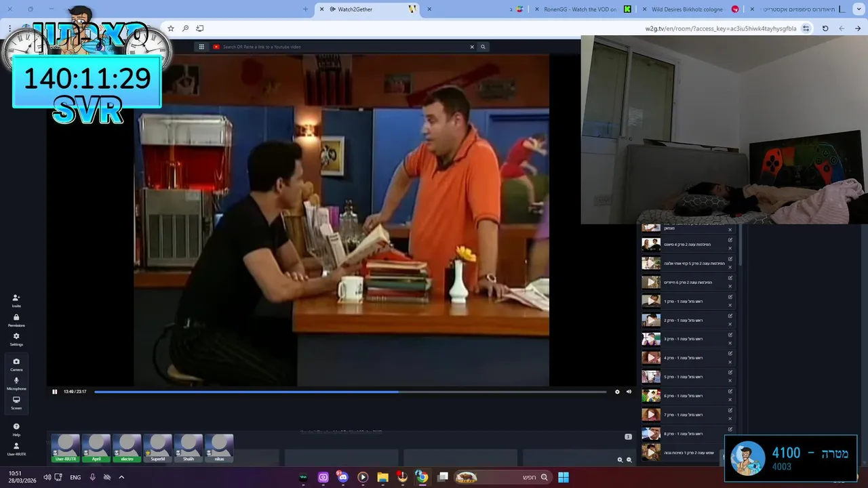
Task: Play thumbnail of ראש גדול עונה 1 - פרק 7
Action: click(651, 415)
